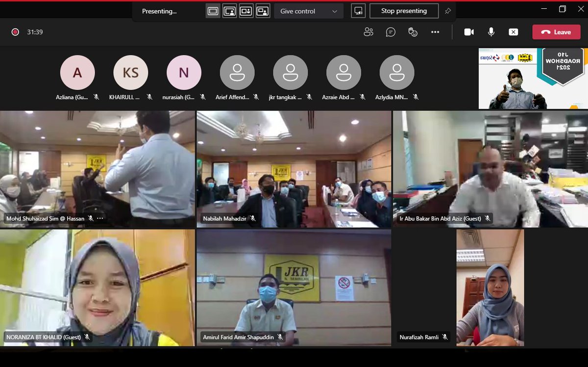This screenshot has width=588, height=367.
Task: Show the participants panel
Action: 368,32
